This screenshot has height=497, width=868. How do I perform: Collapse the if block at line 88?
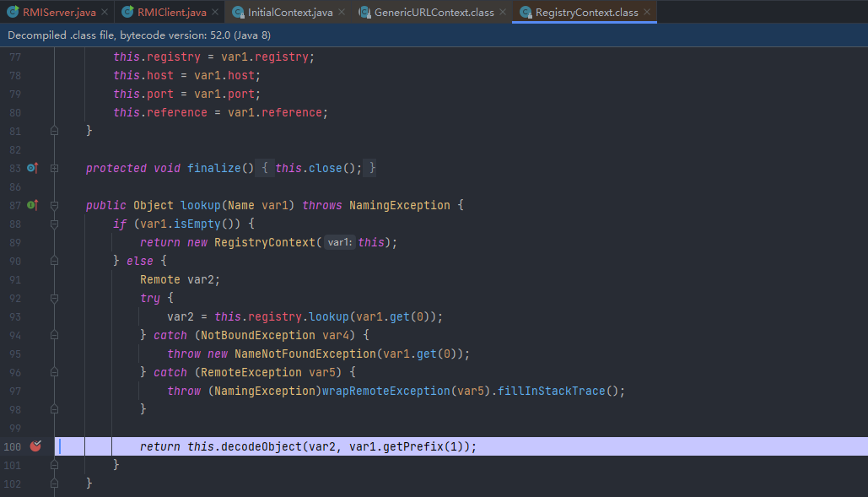[x=54, y=224]
